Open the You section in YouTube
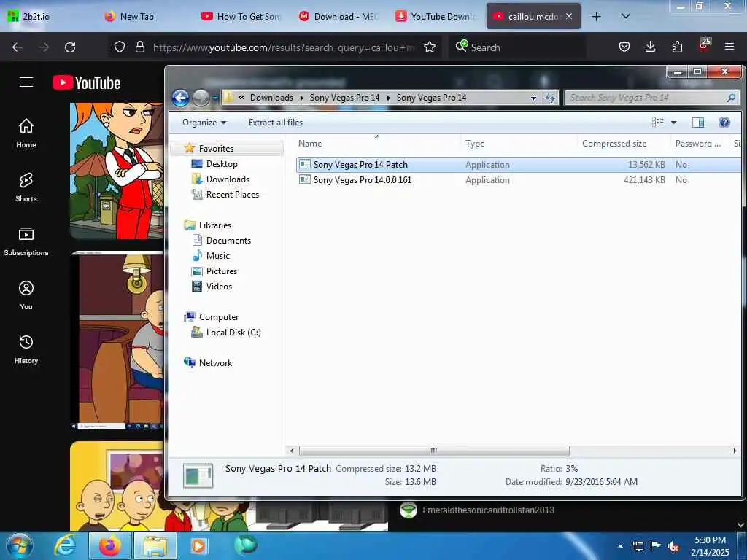This screenshot has height=560, width=747. pos(26,295)
